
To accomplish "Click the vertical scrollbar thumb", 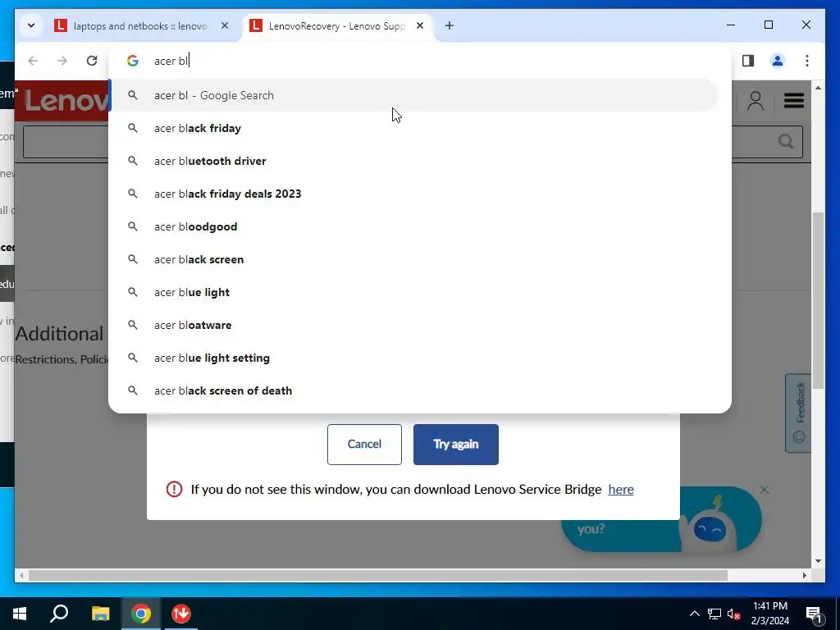I will point(818,300).
